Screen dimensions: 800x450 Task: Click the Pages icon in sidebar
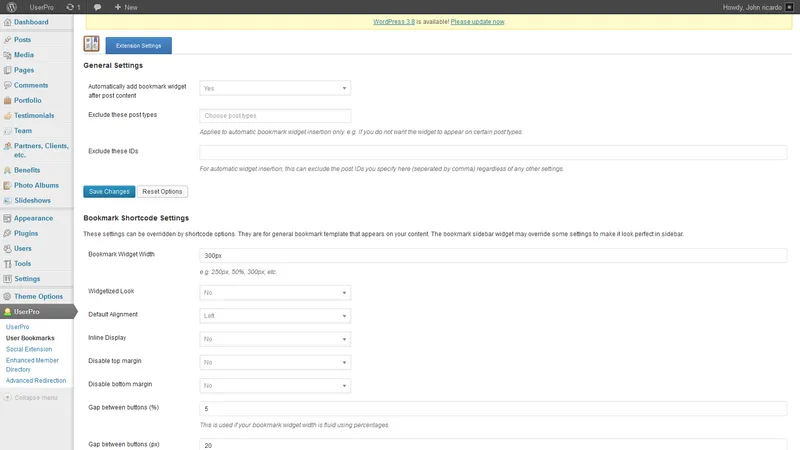7,70
